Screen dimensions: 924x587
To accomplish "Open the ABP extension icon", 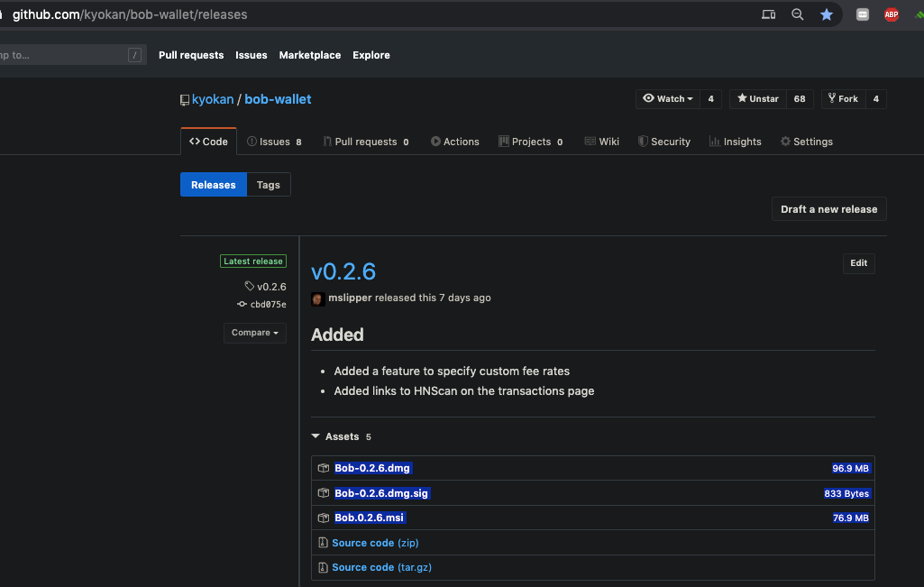I will pyautogui.click(x=891, y=14).
